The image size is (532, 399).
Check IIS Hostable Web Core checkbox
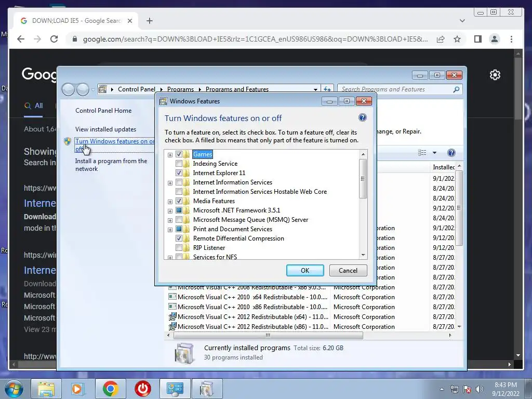point(179,191)
